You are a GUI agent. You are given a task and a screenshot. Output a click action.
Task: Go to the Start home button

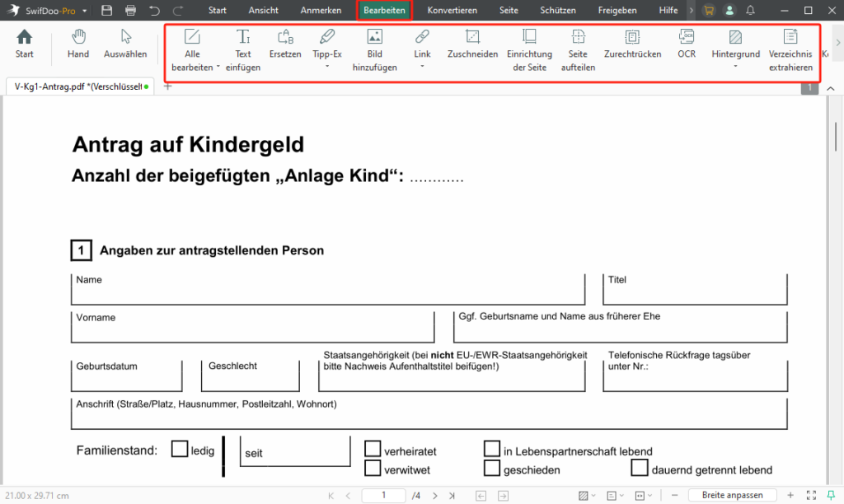tap(25, 44)
